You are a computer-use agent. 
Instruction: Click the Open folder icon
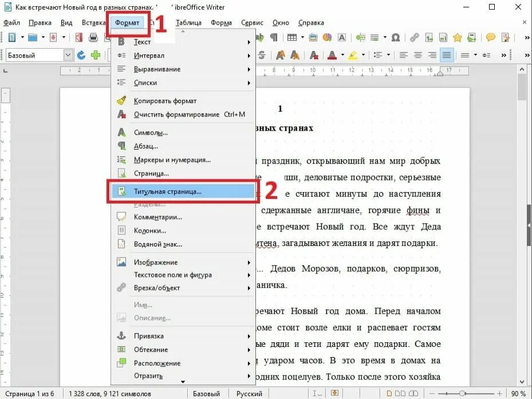[x=33, y=37]
